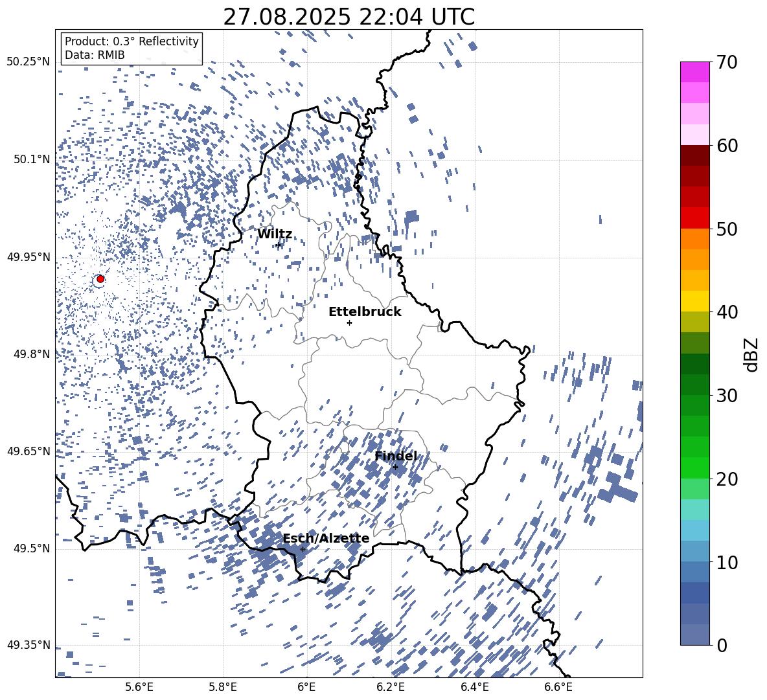Click the colorbar tick label 30
Viewport: 767px width, 700px height.
[x=727, y=396]
